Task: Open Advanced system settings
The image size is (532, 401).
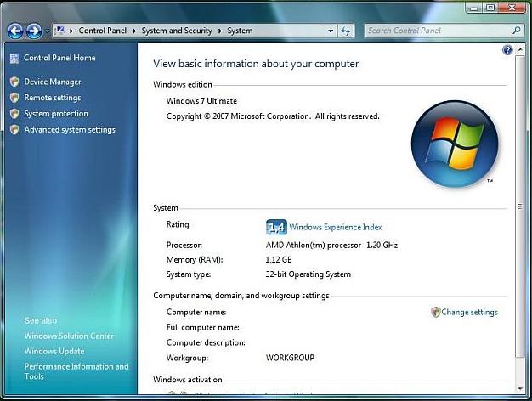Action: pos(70,130)
